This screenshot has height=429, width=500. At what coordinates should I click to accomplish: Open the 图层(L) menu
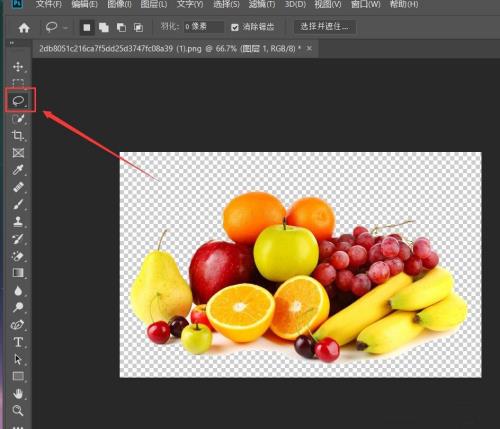coord(154,4)
